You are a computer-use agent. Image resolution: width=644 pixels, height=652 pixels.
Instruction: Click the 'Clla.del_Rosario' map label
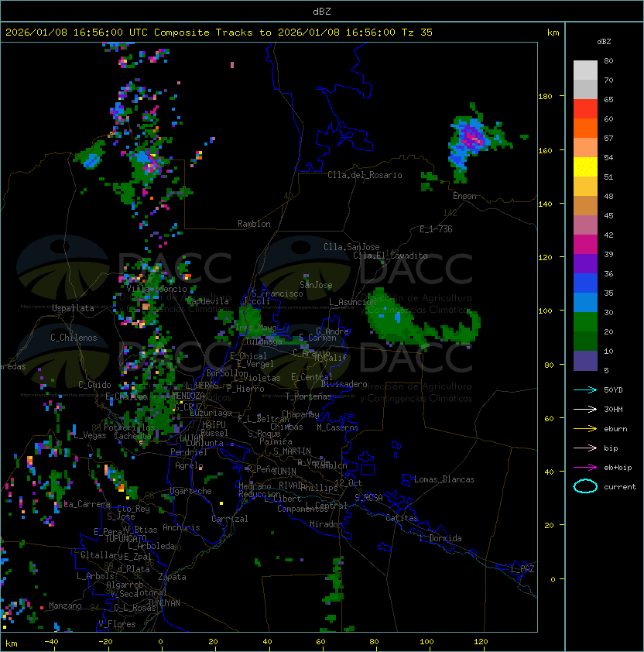365,175
